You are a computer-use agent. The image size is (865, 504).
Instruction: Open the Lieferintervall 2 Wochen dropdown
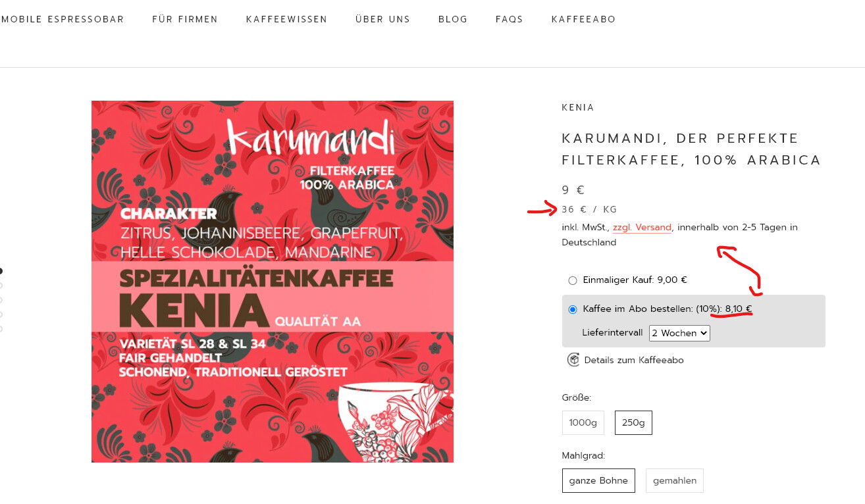(679, 333)
